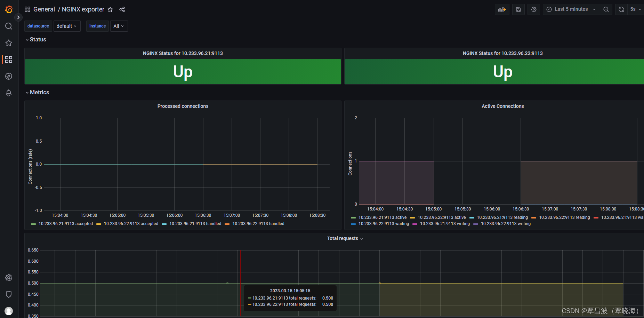This screenshot has height=318, width=644.
Task: Open the Explore section from the sidebar
Action: pyautogui.click(x=9, y=76)
